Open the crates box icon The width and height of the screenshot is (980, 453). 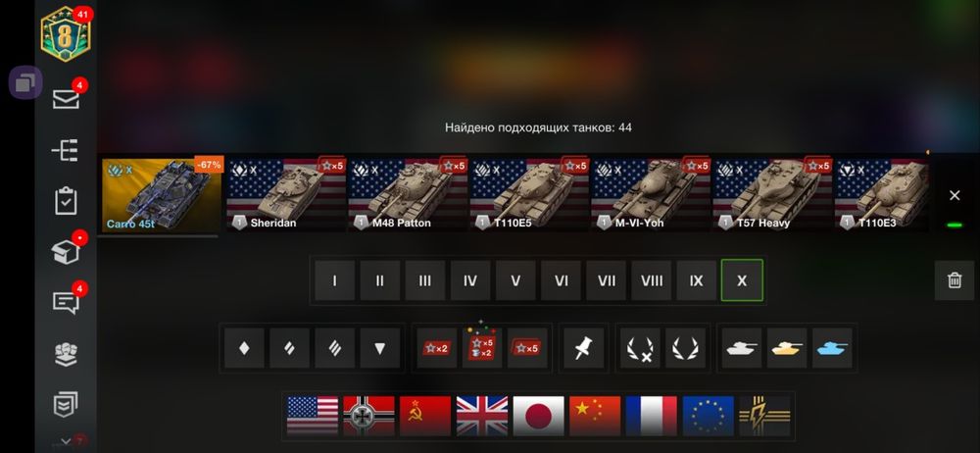pyautogui.click(x=66, y=252)
